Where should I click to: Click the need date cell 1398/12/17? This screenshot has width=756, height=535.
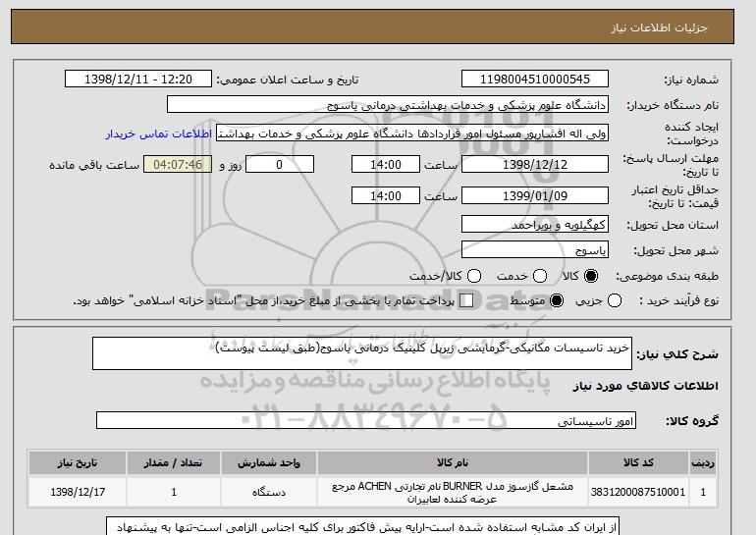(78, 492)
